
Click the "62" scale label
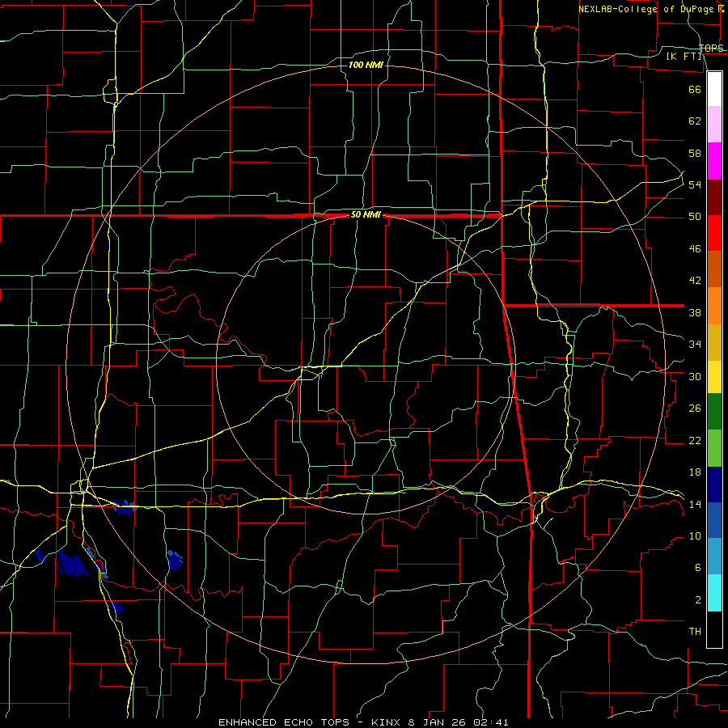tap(695, 121)
